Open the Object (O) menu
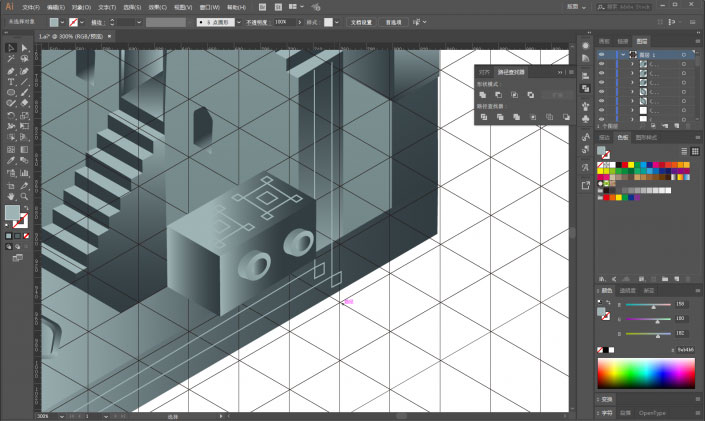This screenshot has width=705, height=421. click(81, 7)
